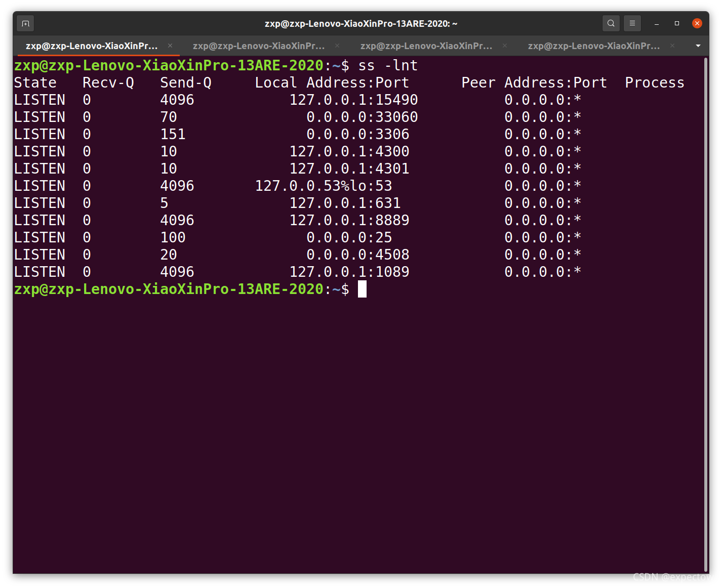Close the second terminal tab
This screenshot has height=588, width=722.
(x=337, y=46)
